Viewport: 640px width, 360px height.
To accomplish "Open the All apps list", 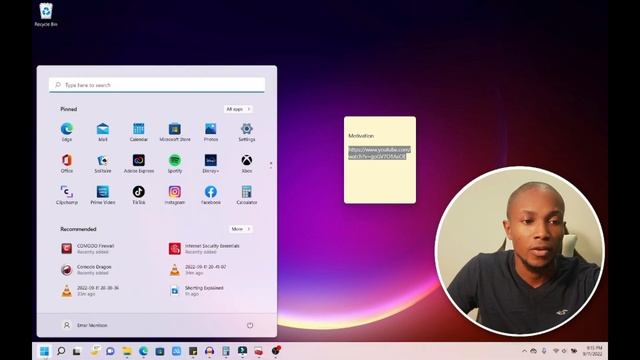I will (238, 109).
